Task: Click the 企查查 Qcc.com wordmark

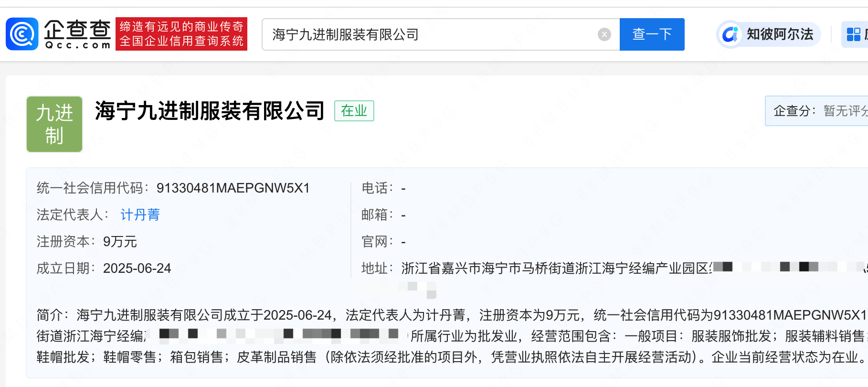Action: (x=77, y=34)
